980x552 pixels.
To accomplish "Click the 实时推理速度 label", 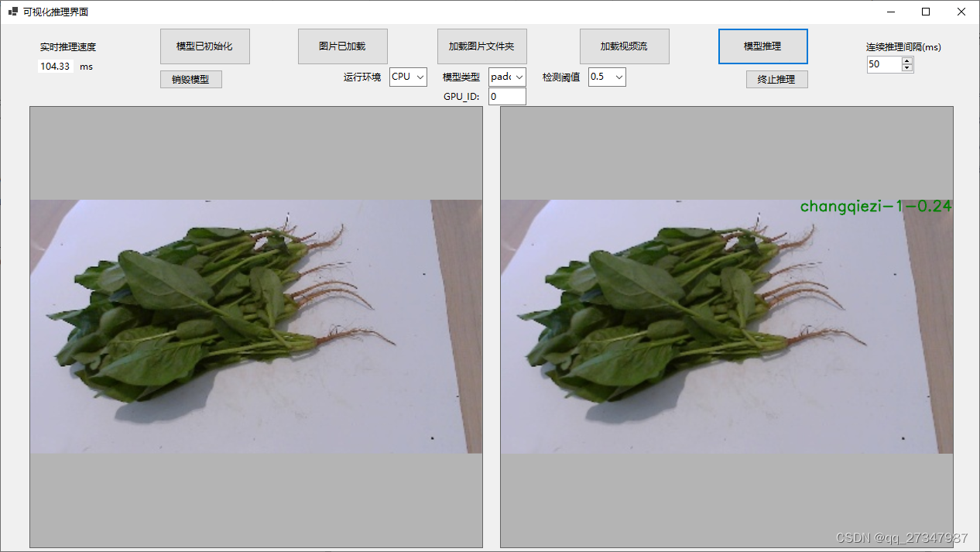I will [x=68, y=47].
